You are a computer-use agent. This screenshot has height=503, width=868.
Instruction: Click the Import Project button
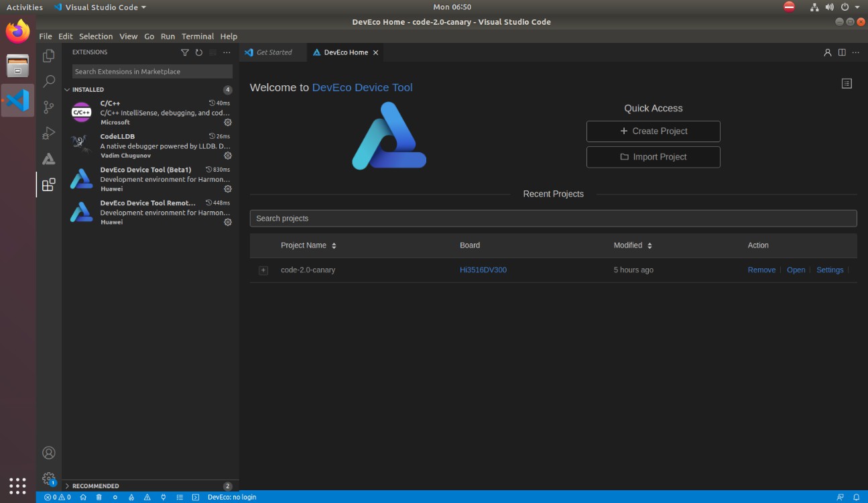[654, 157]
